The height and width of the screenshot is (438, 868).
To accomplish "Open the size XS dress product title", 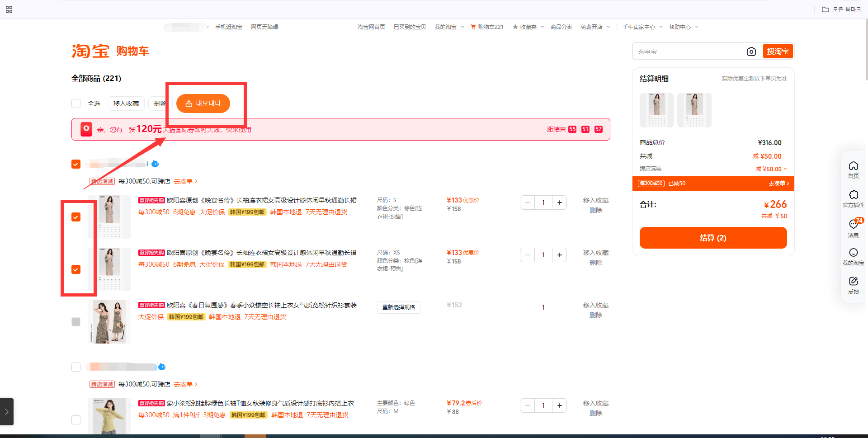I will pyautogui.click(x=262, y=253).
